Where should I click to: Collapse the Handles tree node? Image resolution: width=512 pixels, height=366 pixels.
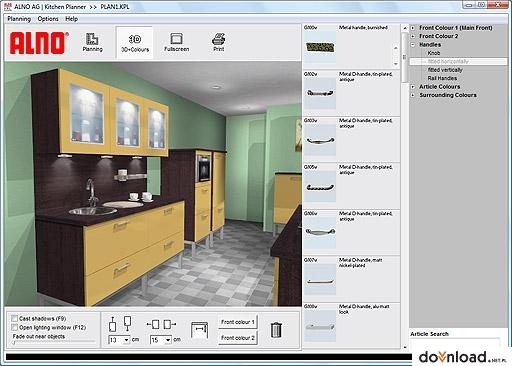coord(413,45)
